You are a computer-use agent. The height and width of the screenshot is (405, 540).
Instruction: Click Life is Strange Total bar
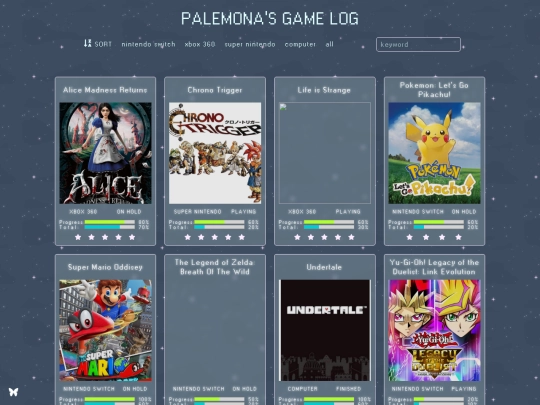[329, 227]
